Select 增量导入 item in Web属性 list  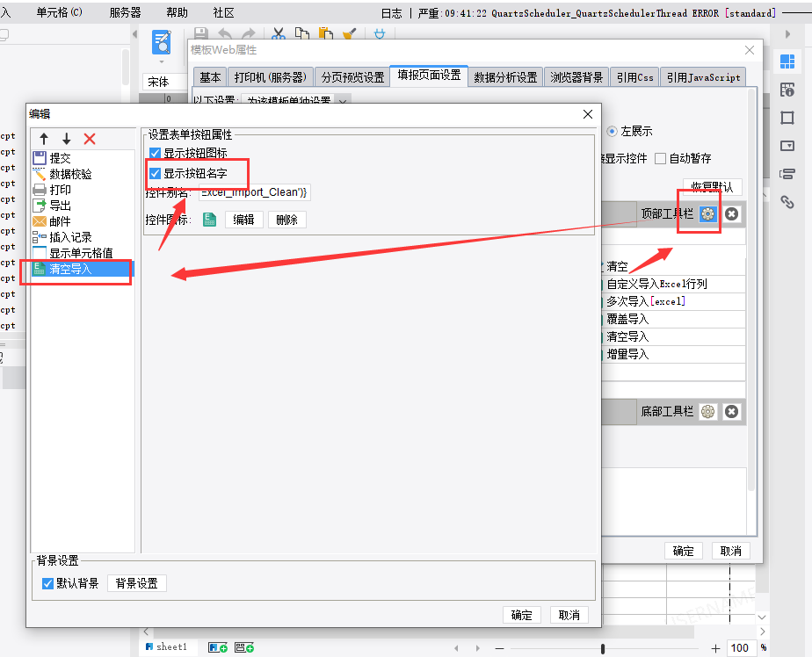(673, 355)
